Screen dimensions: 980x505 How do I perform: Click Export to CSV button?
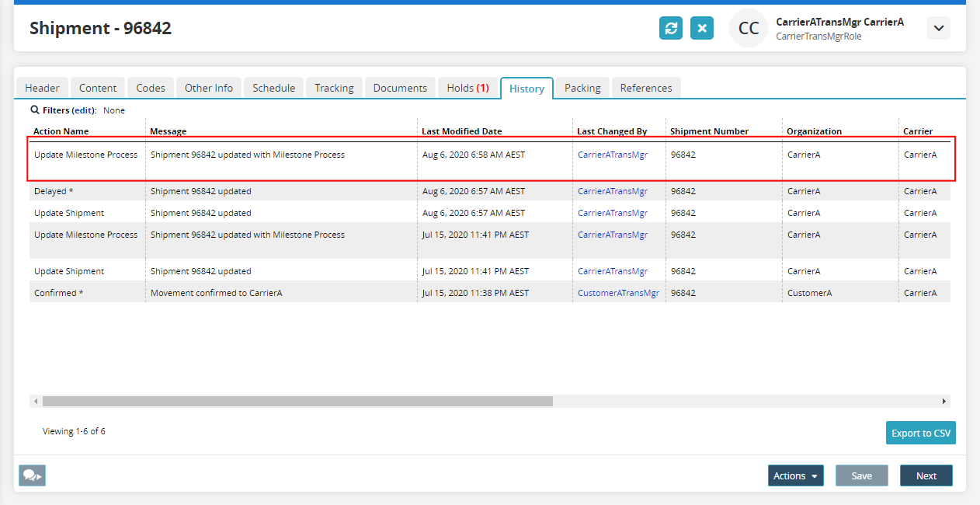[x=920, y=433]
